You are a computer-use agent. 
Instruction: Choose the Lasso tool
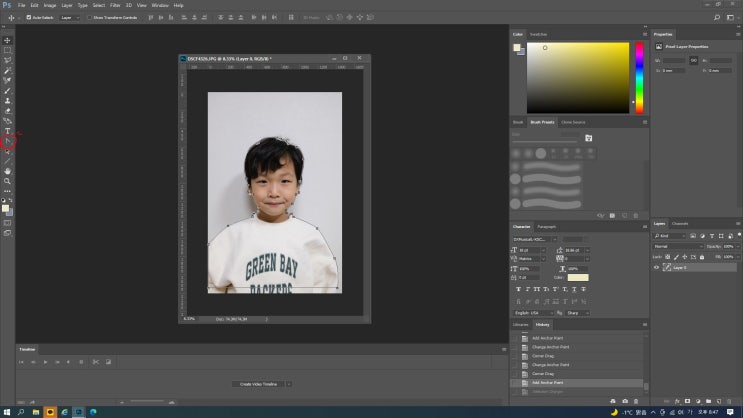(8, 60)
